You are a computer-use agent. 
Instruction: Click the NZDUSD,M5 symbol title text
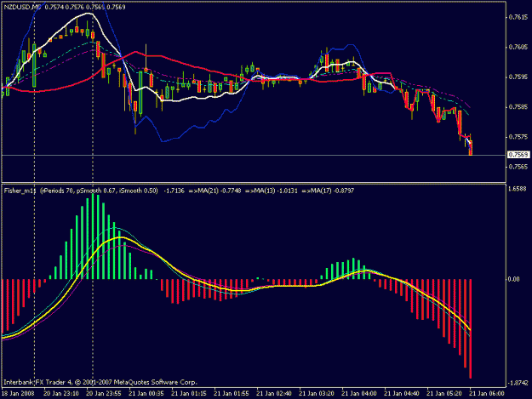click(x=22, y=7)
